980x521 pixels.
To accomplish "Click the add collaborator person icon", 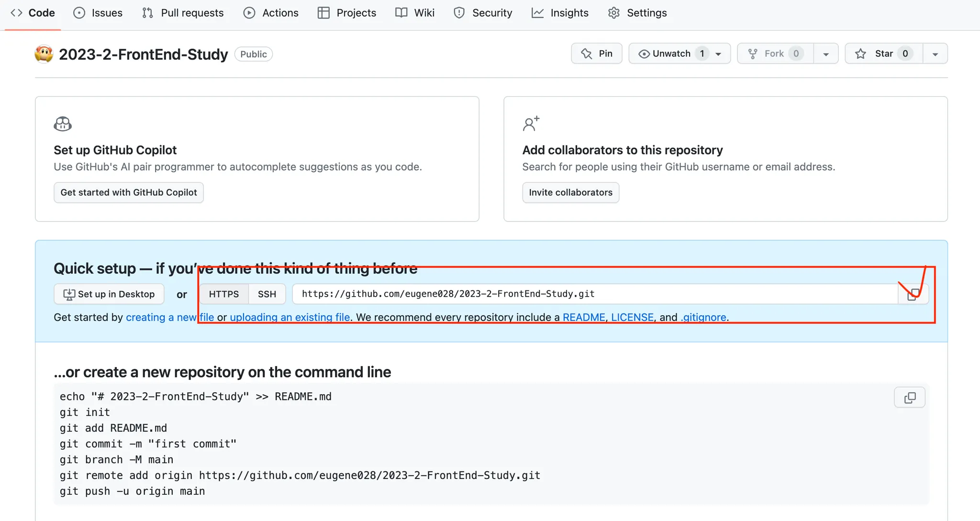I will [x=531, y=124].
